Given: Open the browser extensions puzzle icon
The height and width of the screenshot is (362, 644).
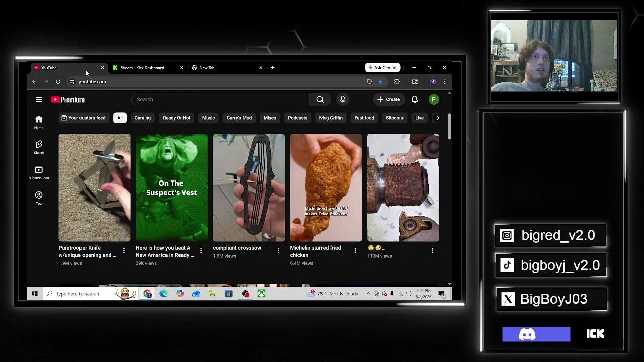Looking at the screenshot, I should [x=397, y=82].
